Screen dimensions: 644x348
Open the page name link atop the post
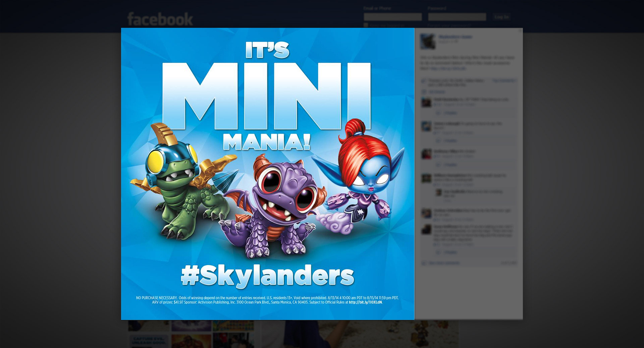[x=455, y=37]
